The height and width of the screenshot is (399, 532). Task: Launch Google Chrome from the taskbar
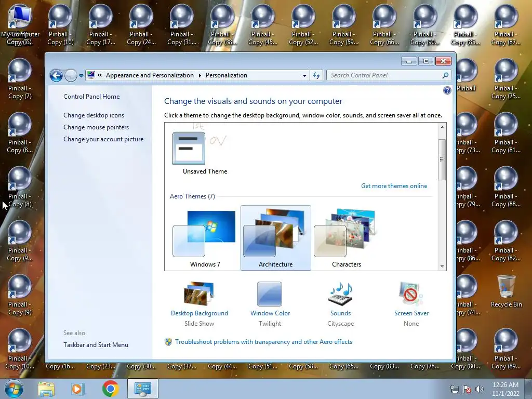110,389
